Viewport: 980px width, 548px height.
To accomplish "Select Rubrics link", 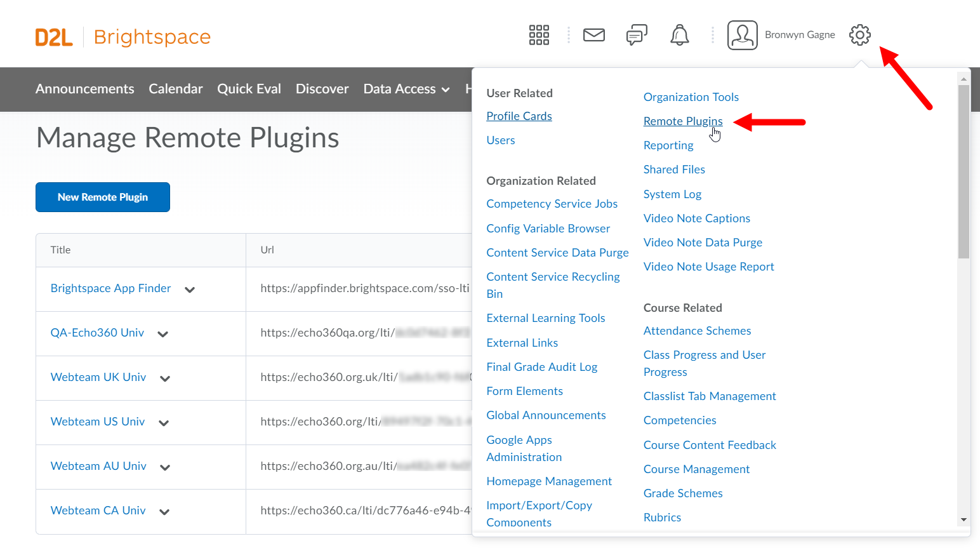I will coord(662,518).
